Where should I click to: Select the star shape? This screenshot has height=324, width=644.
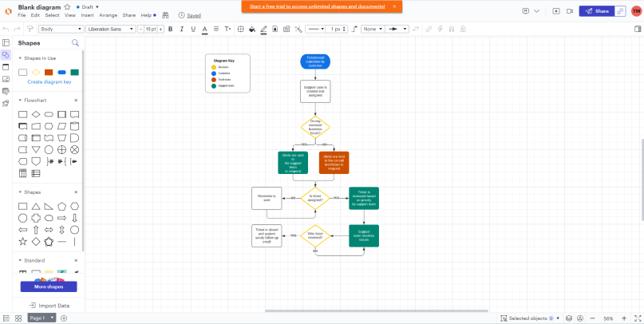point(23,242)
